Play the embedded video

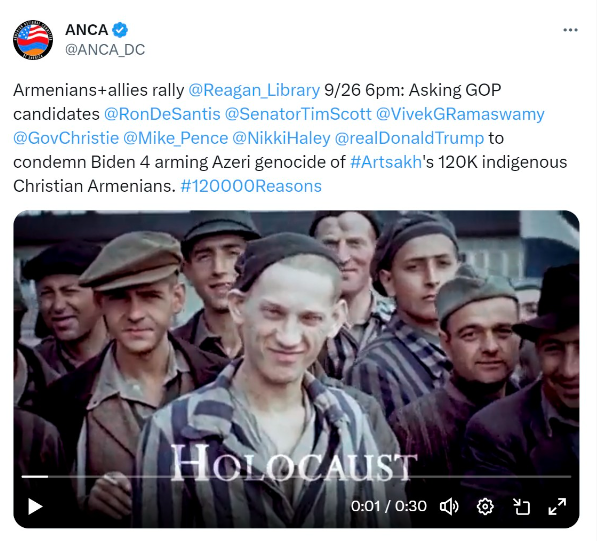click(35, 506)
